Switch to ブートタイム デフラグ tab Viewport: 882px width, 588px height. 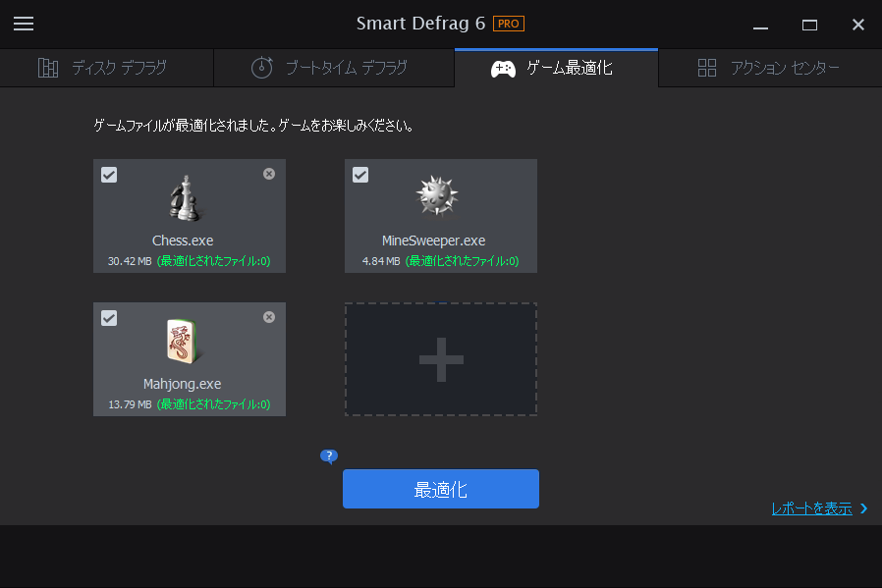334,68
